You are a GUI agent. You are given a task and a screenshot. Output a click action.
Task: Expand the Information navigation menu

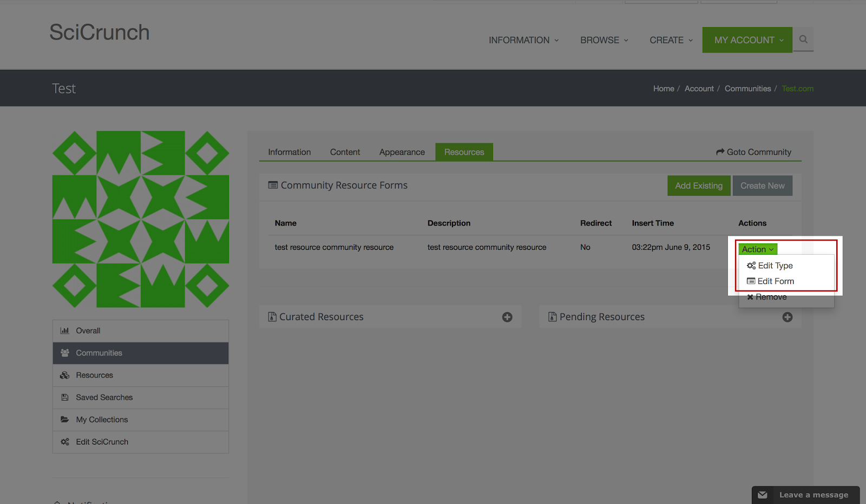pos(523,40)
